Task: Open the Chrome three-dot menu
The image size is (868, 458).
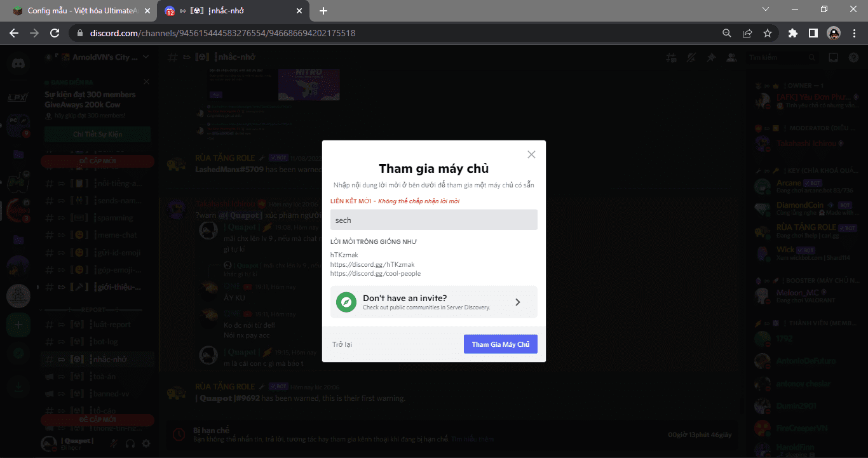Action: pyautogui.click(x=853, y=33)
